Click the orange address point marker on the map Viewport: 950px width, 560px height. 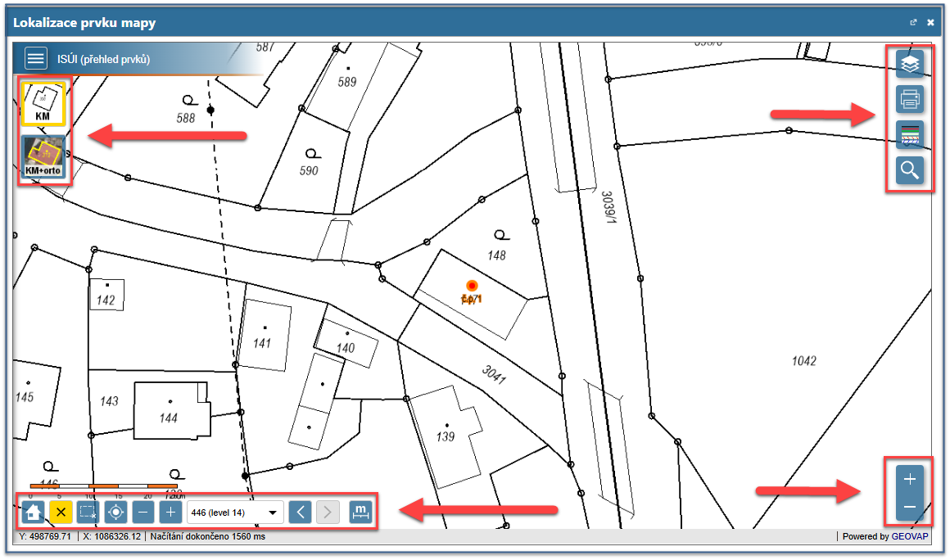click(472, 286)
